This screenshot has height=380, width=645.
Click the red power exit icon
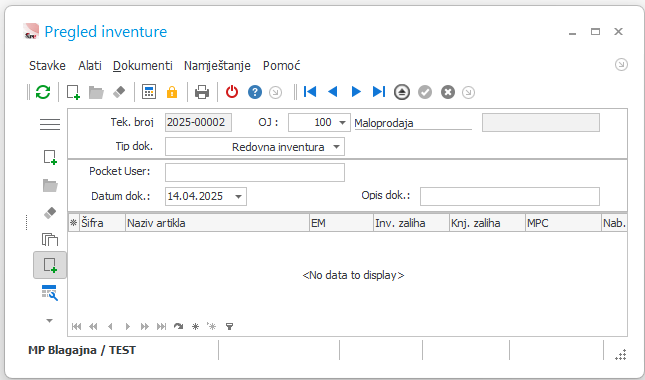point(232,92)
